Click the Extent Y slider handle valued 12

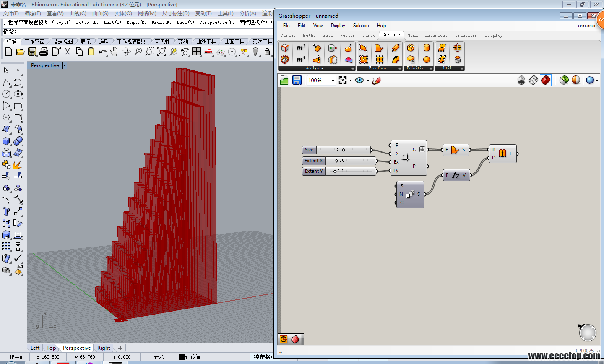pyautogui.click(x=335, y=171)
